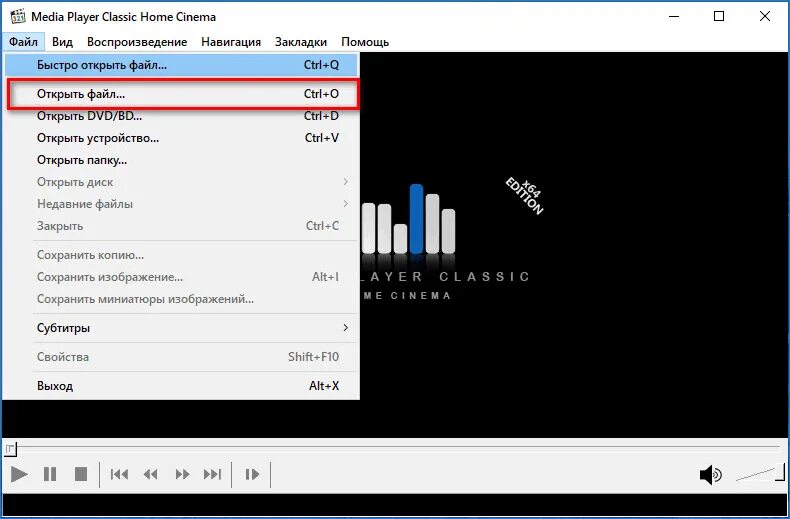Click the Media Player Classic title bar icon

[18, 16]
